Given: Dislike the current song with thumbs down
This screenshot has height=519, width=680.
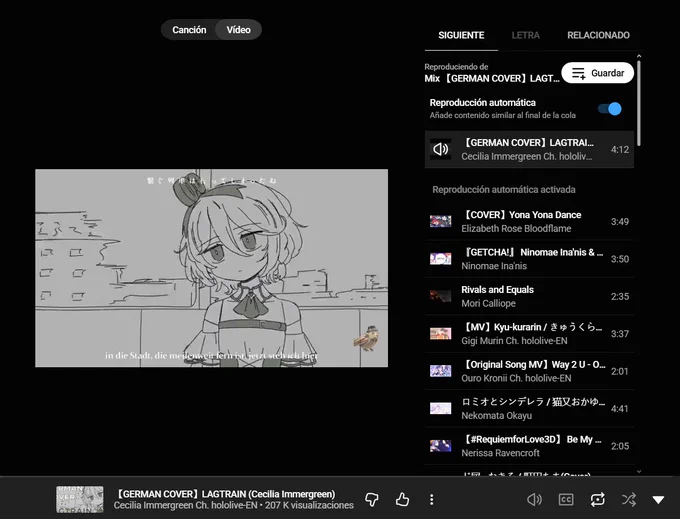Looking at the screenshot, I should [x=372, y=499].
